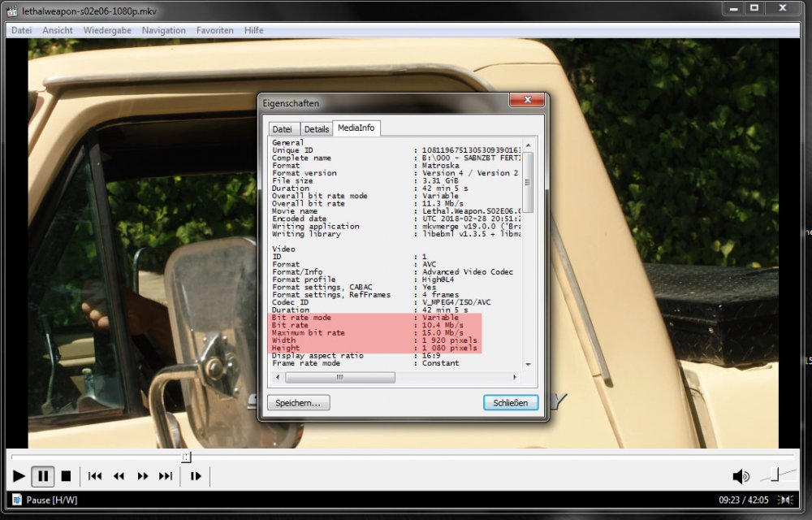Maximize the media player window

click(x=754, y=8)
